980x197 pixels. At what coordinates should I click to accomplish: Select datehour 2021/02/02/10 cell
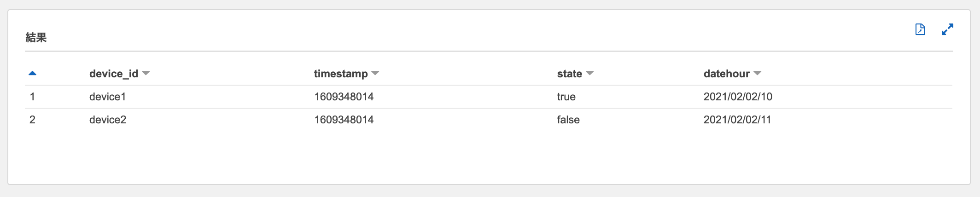(x=738, y=97)
